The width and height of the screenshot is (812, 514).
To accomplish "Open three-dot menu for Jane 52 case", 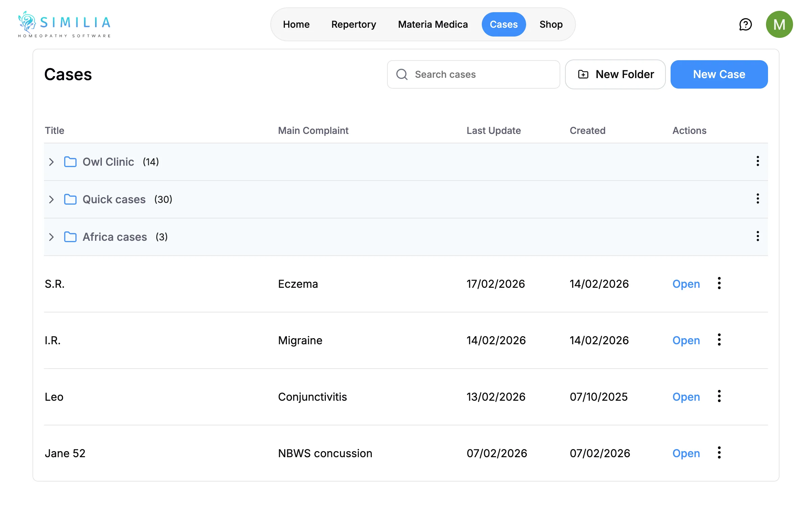I will (x=719, y=453).
